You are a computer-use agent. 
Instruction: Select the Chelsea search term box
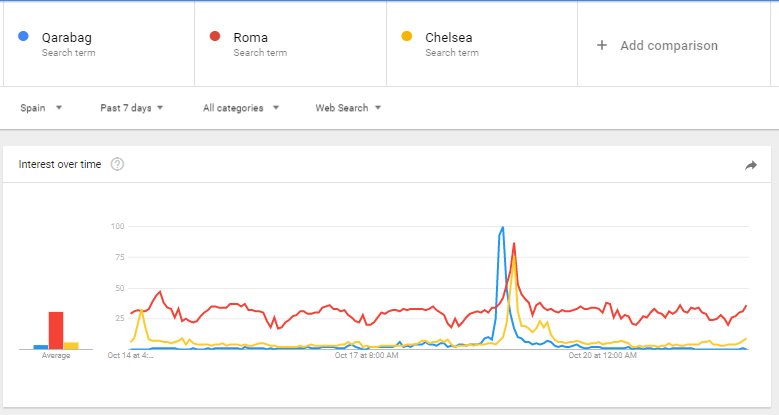pyautogui.click(x=482, y=44)
